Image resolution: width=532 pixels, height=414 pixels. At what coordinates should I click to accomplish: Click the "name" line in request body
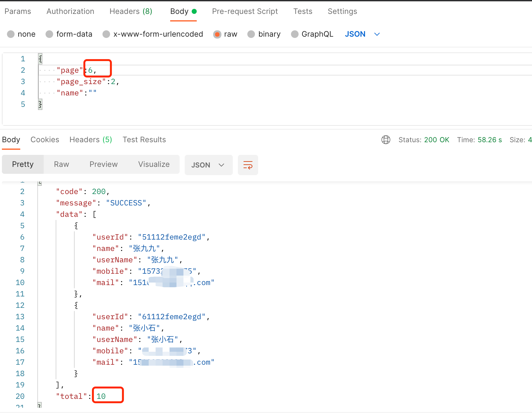pos(76,93)
